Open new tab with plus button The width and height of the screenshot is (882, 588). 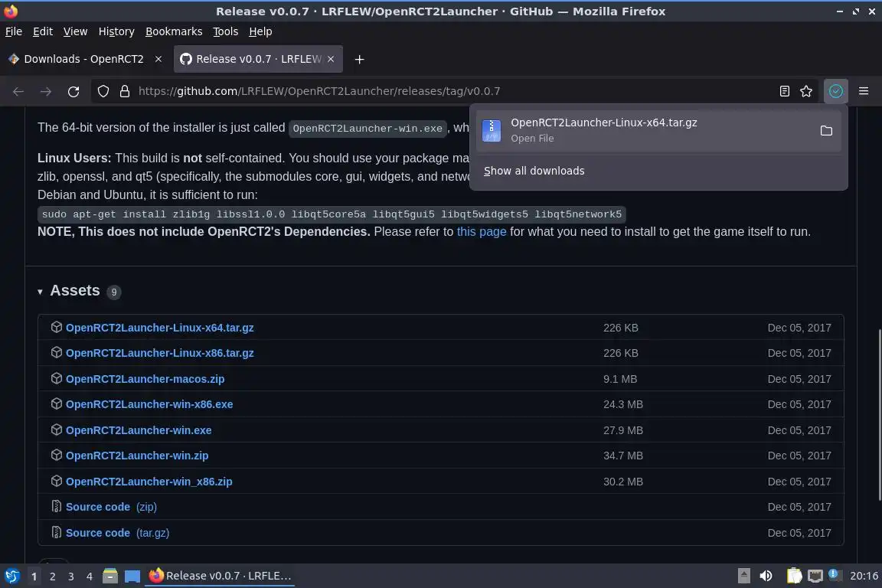[x=359, y=59]
